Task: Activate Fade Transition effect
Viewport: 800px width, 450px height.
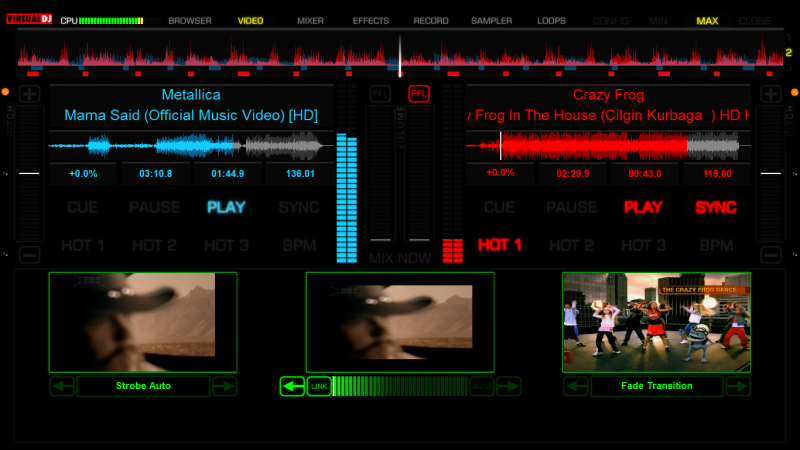Action: [657, 386]
